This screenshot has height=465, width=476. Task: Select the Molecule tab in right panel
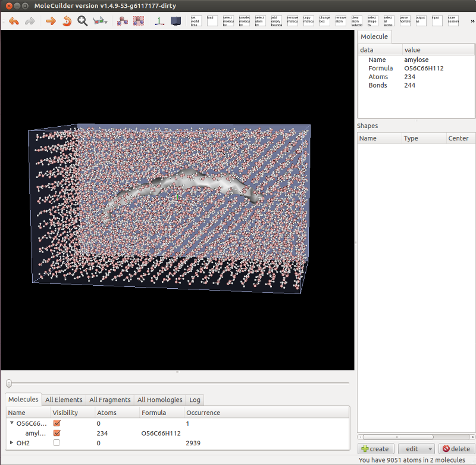coord(374,36)
